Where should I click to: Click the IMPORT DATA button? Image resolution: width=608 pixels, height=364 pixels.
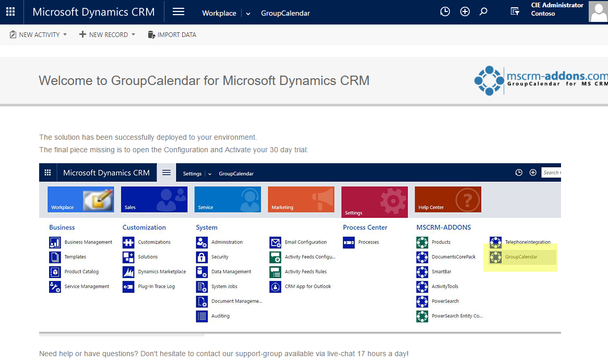pos(172,35)
